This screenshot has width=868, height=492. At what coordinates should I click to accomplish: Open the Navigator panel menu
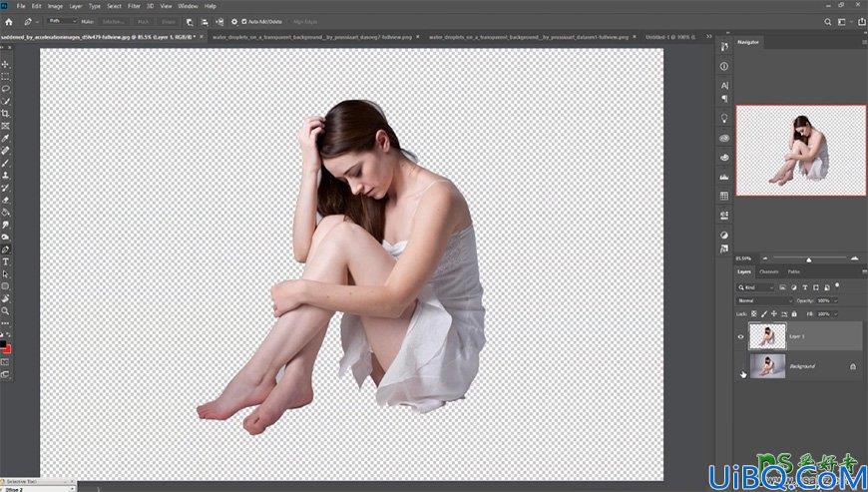pos(864,42)
